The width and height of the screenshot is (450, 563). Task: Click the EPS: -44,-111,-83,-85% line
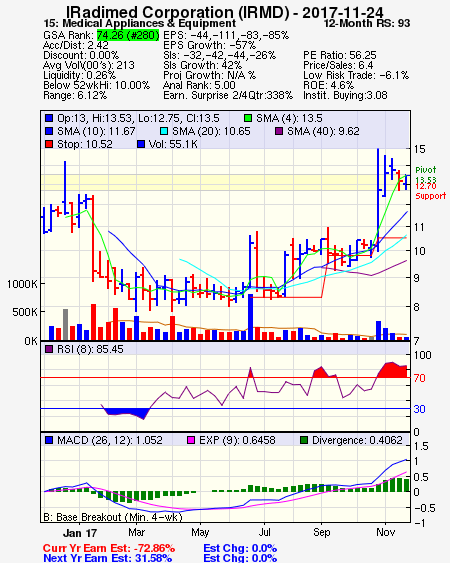[226, 35]
